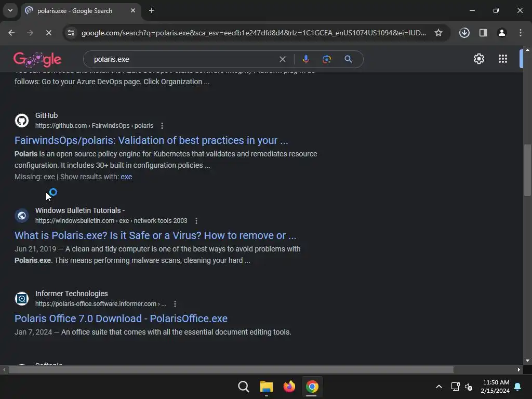Open the tab search dropdown arrow
Image resolution: width=532 pixels, height=399 pixels.
point(10,10)
